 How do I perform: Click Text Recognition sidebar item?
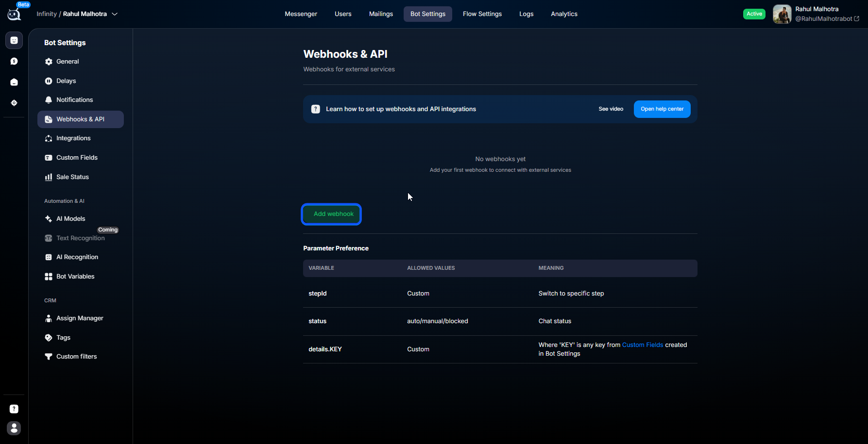(x=81, y=238)
